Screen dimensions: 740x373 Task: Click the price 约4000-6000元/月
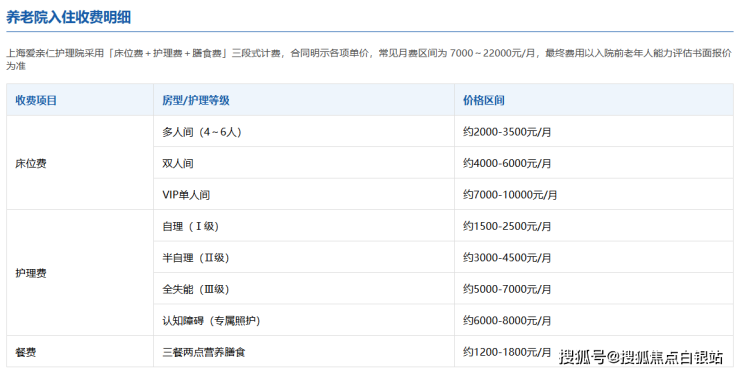click(x=507, y=163)
